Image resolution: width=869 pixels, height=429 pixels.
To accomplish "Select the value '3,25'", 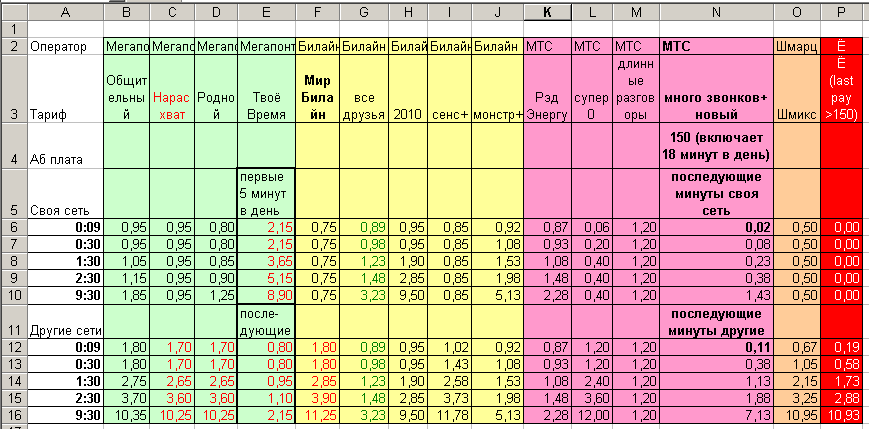I will (797, 398).
